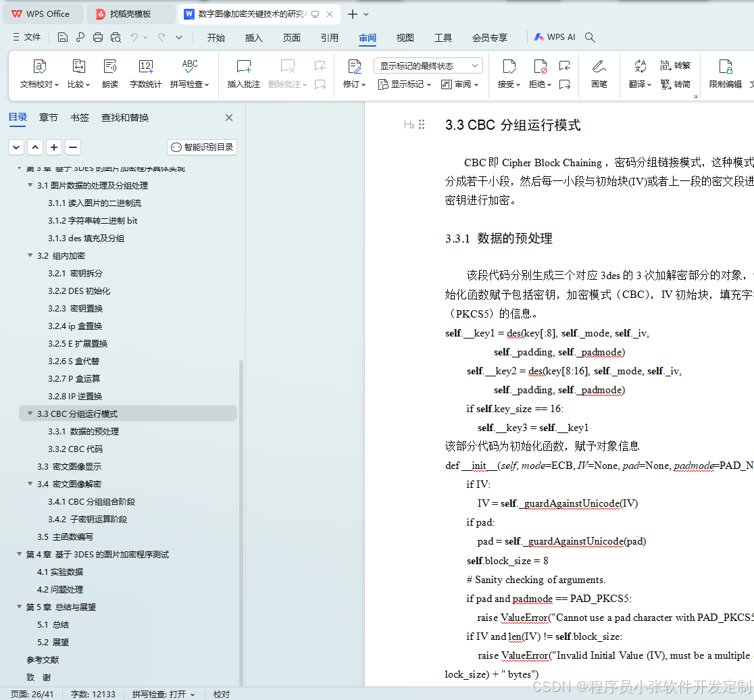
Task: Run 拼写检查 spell check
Action: (189, 74)
